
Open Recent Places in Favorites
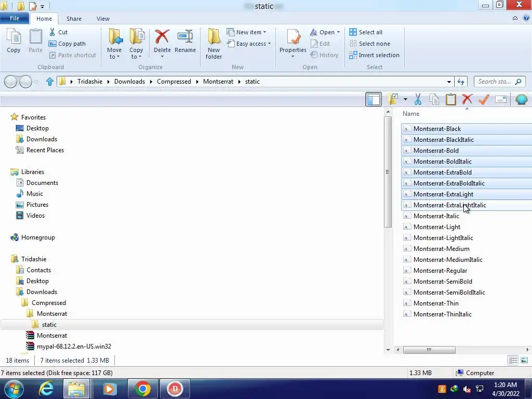pos(39,150)
